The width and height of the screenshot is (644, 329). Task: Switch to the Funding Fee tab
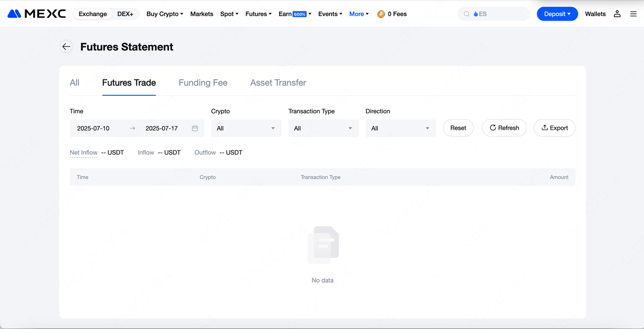click(203, 83)
